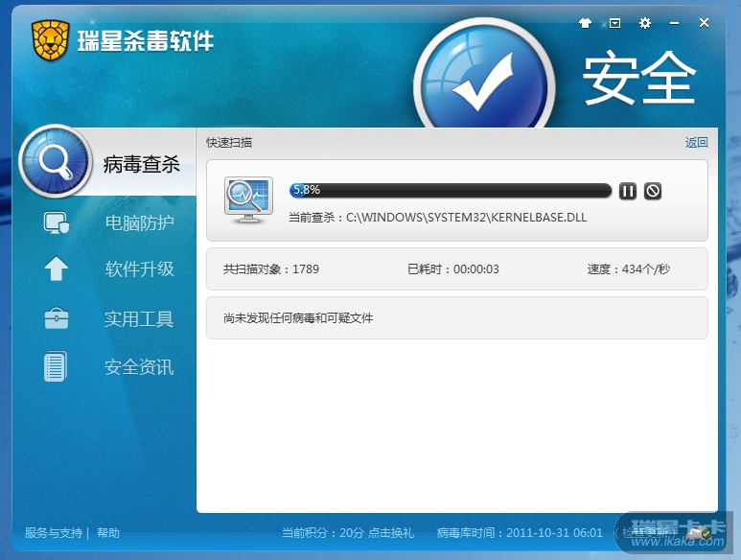Open the 电脑防护 section

pos(139,222)
